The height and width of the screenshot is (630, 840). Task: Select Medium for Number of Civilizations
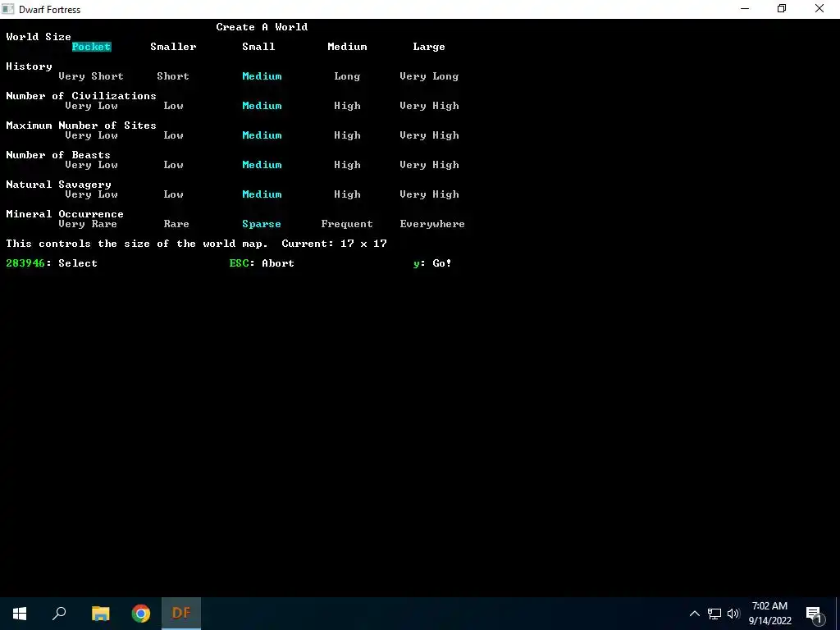(x=262, y=106)
